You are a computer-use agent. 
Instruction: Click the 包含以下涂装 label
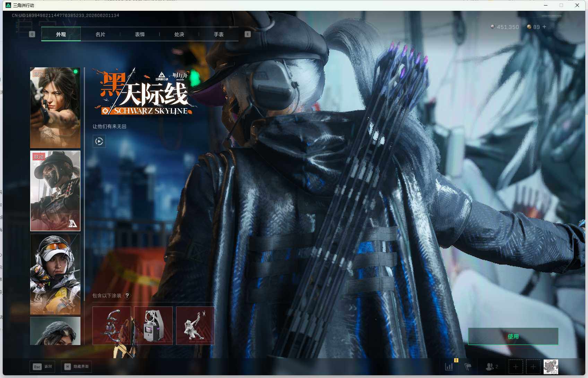(x=107, y=296)
